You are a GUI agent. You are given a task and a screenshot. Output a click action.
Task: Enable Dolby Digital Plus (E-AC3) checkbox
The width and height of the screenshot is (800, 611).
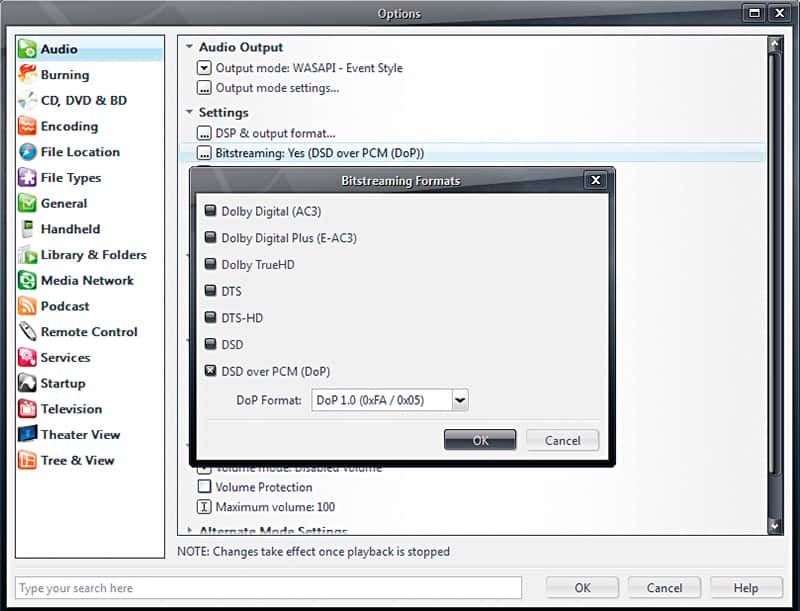[x=210, y=237]
